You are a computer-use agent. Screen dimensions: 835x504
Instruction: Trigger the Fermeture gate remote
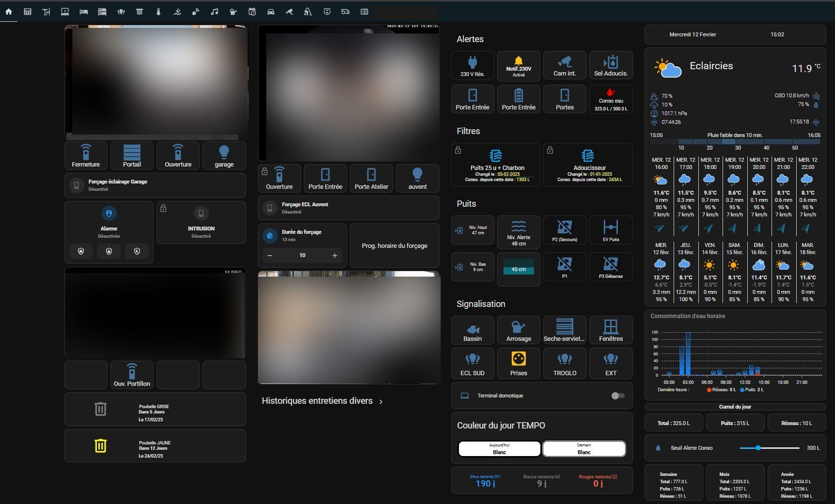tap(86, 155)
